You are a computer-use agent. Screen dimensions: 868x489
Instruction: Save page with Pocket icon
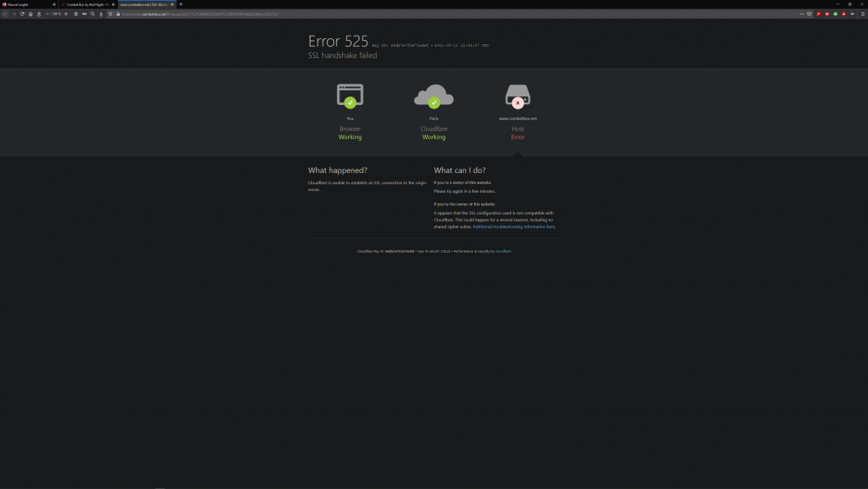[x=809, y=14]
